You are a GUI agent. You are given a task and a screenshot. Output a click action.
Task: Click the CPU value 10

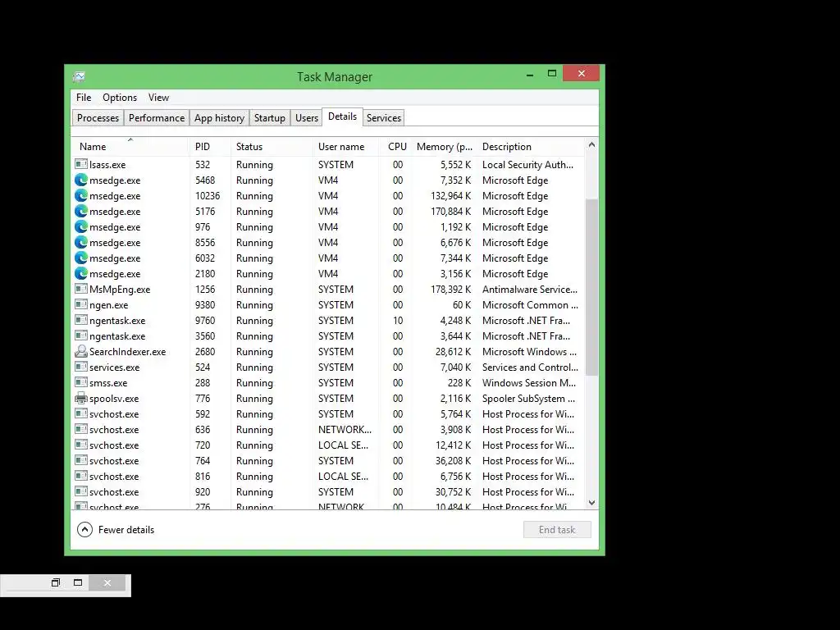click(x=398, y=321)
